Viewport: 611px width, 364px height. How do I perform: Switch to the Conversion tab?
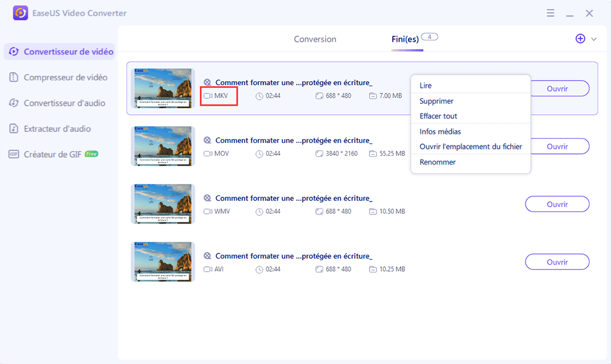[315, 39]
